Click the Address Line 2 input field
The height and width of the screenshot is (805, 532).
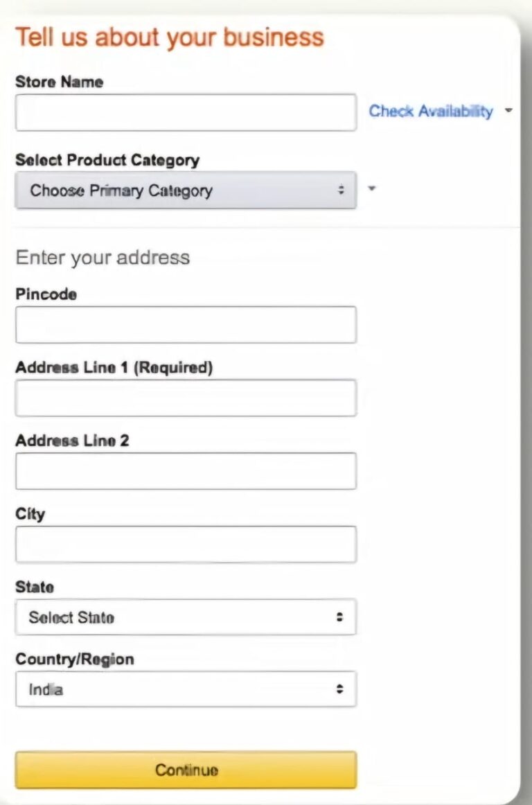(x=186, y=471)
